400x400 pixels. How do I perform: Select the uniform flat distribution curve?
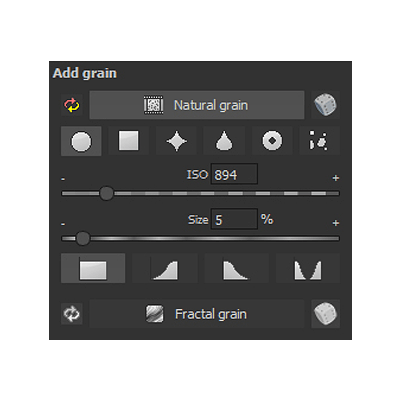coord(93,268)
